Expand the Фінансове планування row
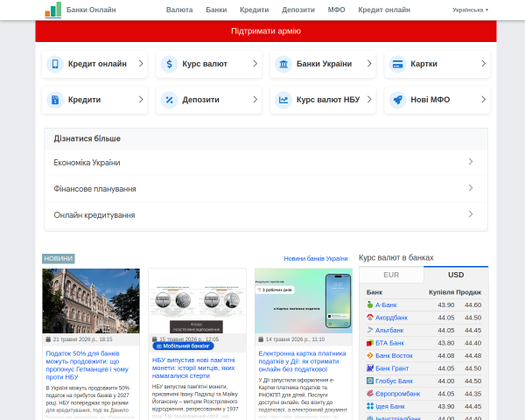Viewport: 525px width, 420px height. click(266, 189)
